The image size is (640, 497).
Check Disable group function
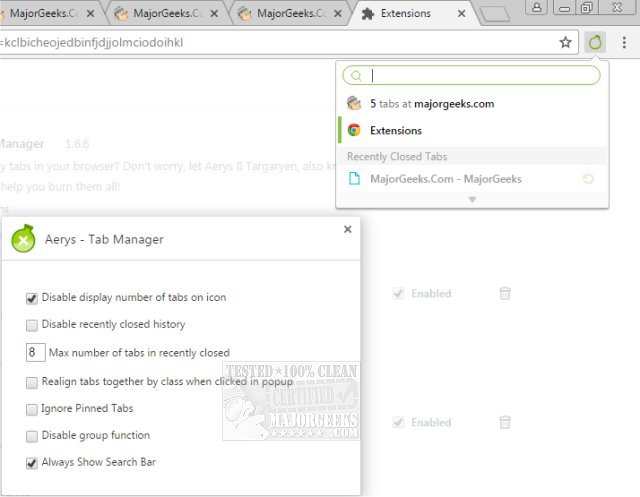31,436
